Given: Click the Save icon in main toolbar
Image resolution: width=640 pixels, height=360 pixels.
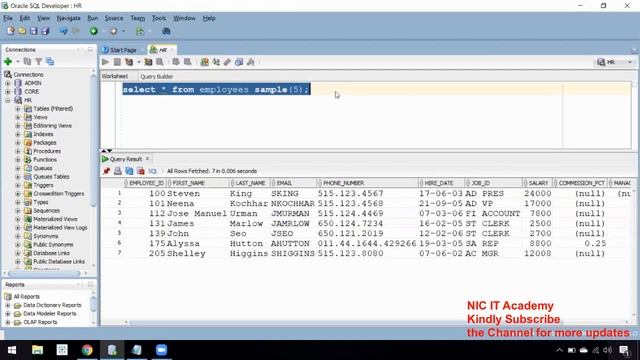Looking at the screenshot, I should 33,31.
